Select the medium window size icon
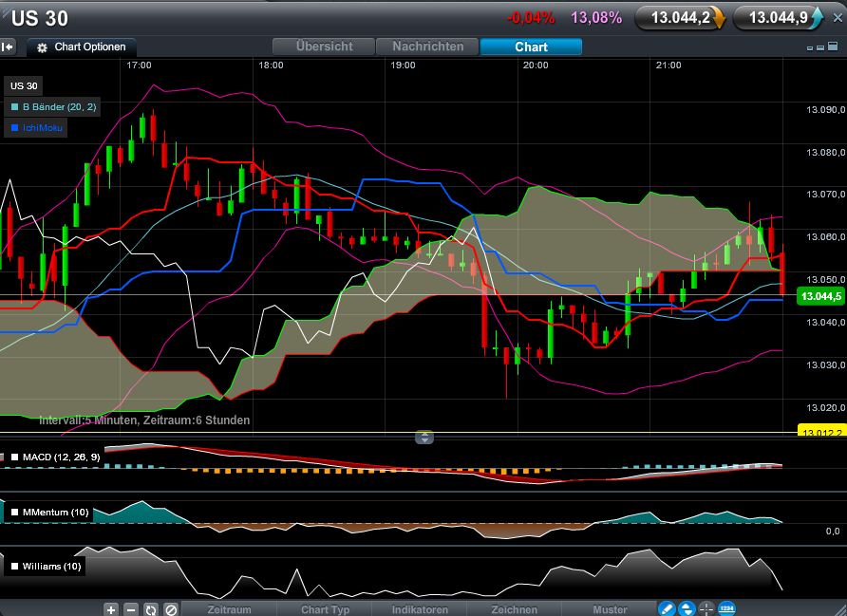Screen dimensions: 847x616 point(820,47)
